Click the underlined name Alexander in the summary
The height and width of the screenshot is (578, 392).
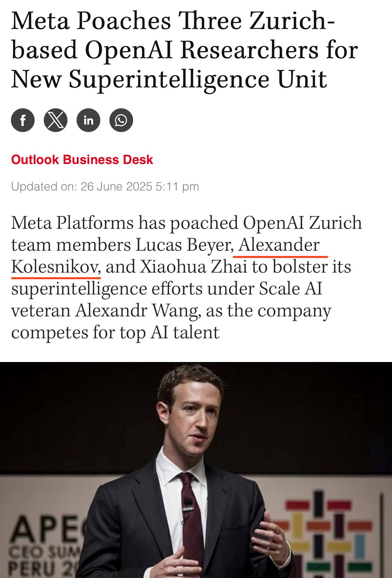coord(279,245)
